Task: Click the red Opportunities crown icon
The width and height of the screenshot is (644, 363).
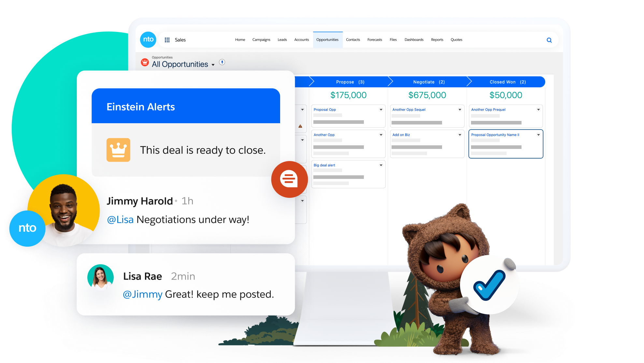Action: click(145, 62)
